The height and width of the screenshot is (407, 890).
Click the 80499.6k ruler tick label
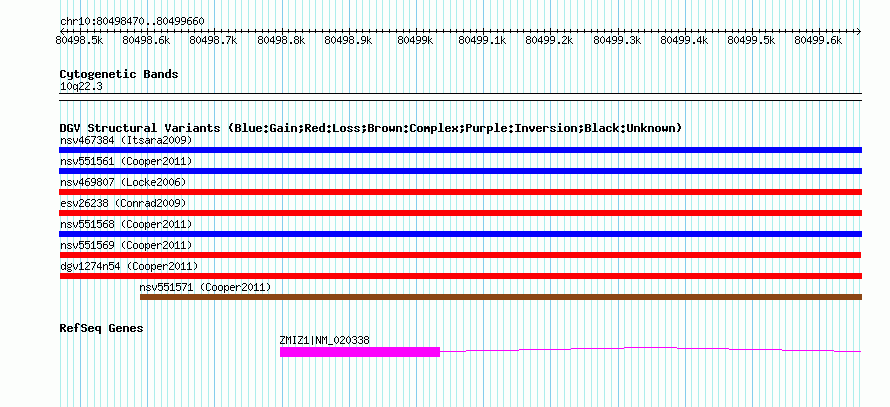(818, 40)
